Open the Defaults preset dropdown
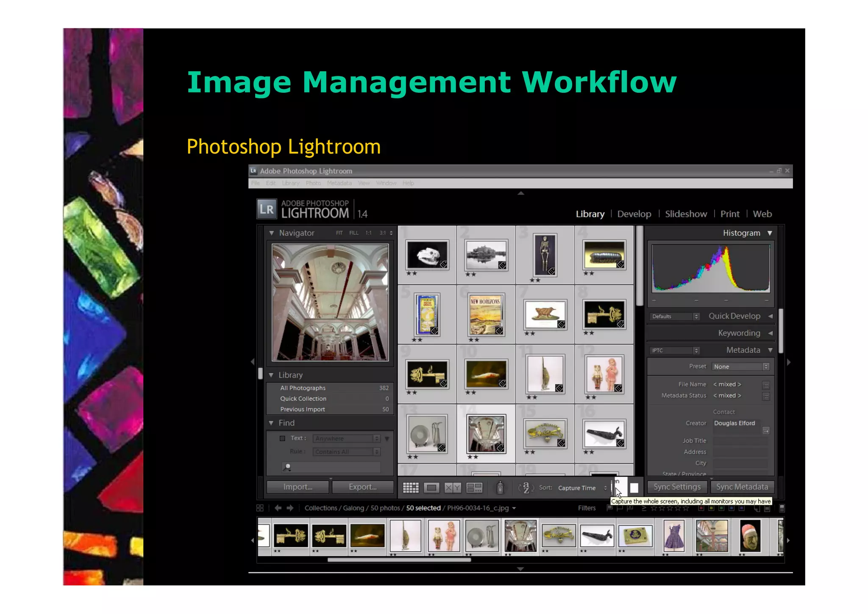The height and width of the screenshot is (614, 868). tap(674, 316)
